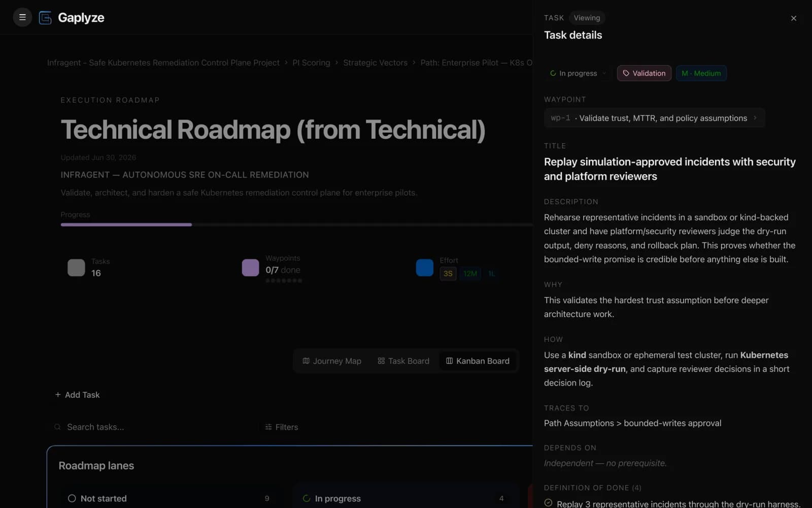Open the In progress status dropdown

pyautogui.click(x=578, y=73)
